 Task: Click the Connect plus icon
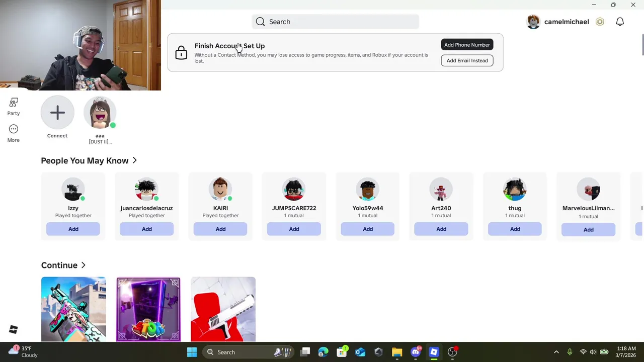(57, 112)
